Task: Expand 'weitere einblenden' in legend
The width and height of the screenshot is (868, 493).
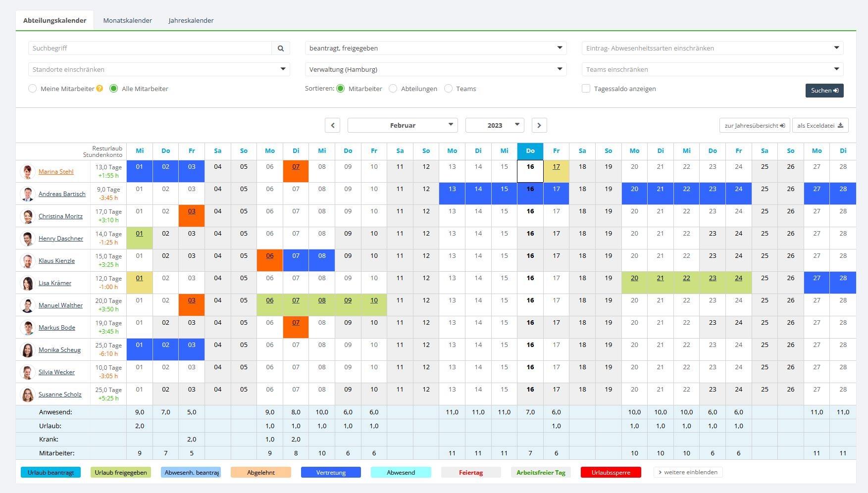Action: pyautogui.click(x=688, y=472)
